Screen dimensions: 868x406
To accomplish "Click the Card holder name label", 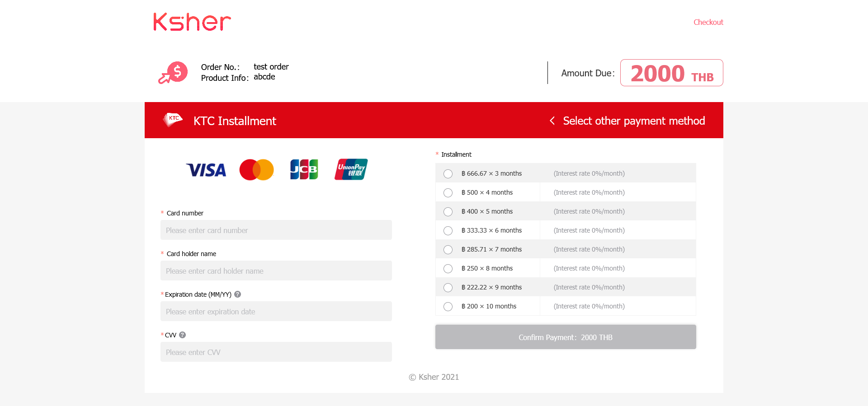I will [191, 254].
